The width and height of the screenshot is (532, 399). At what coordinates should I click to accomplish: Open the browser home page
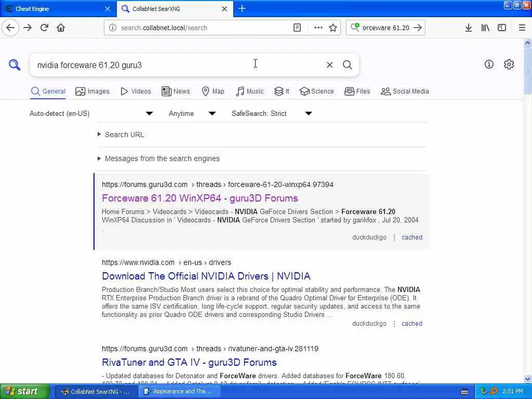[61, 28]
